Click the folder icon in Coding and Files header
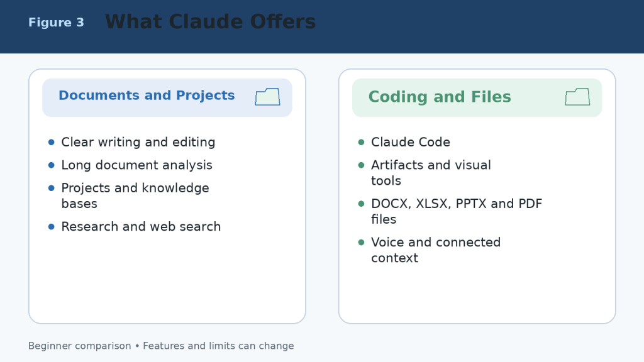Screen dimensions: 644x362 577,97
